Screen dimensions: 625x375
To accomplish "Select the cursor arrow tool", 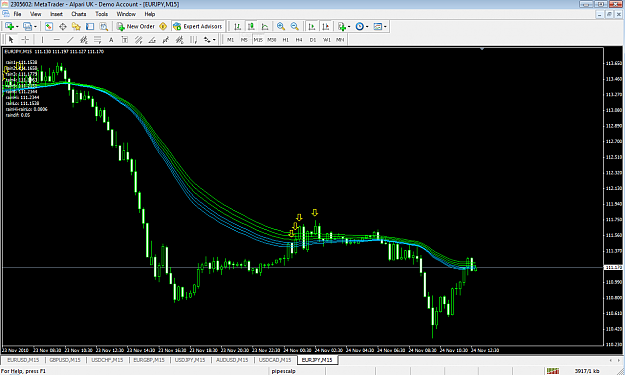I will (x=11, y=39).
